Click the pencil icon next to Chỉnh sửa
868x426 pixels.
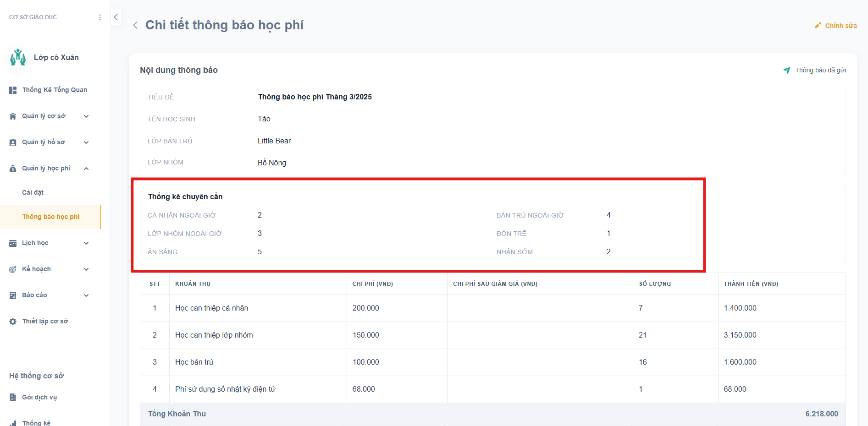(x=818, y=26)
